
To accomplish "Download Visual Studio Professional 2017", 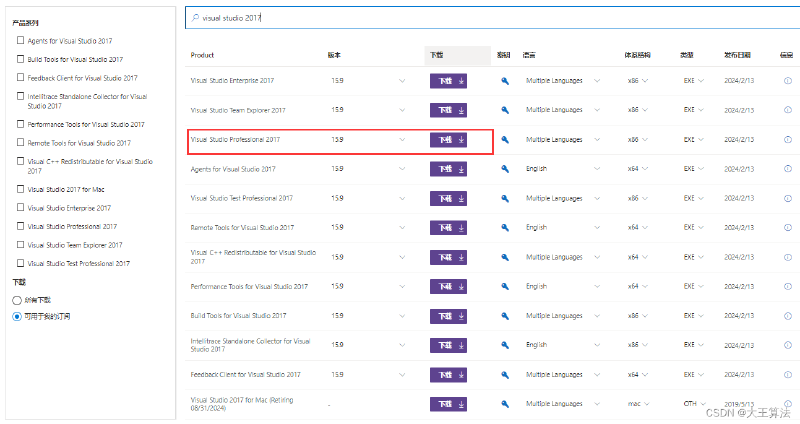I will coord(448,139).
